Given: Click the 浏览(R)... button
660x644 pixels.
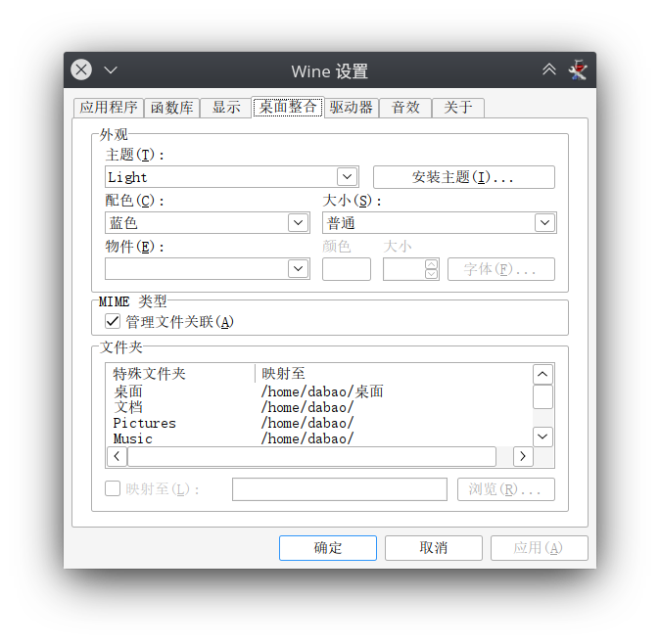Looking at the screenshot, I should click(x=506, y=489).
